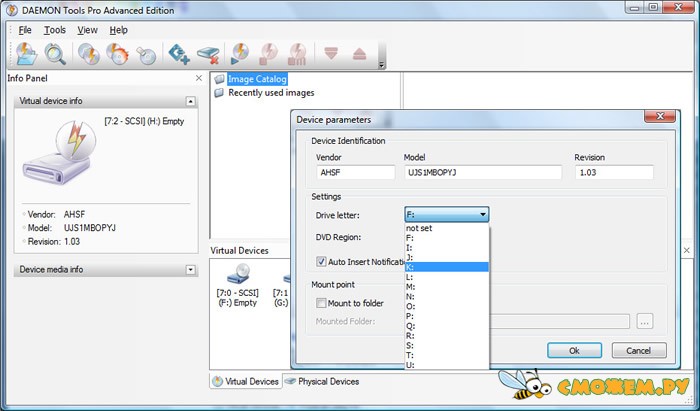Enable the Mount to folder checkbox
The height and width of the screenshot is (411, 700).
321,303
